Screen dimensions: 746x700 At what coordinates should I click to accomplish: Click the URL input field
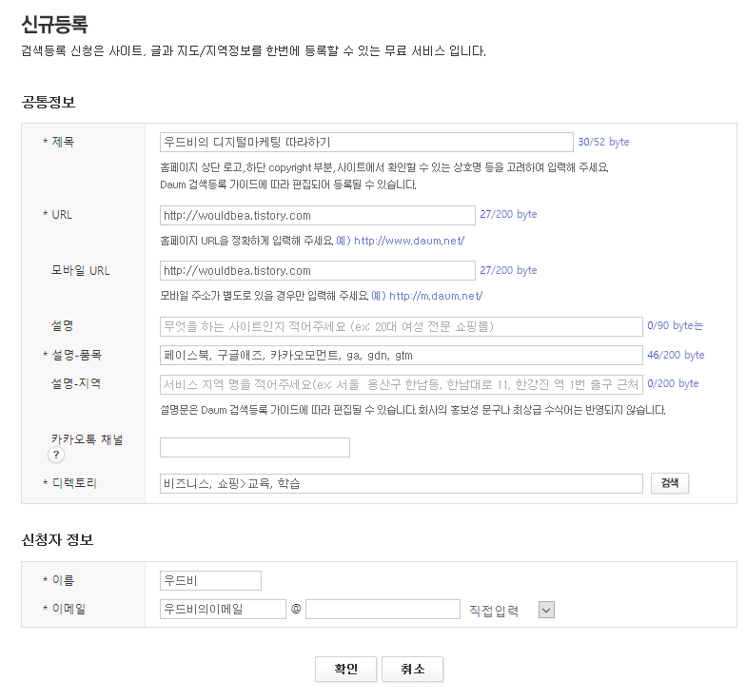pos(318,215)
